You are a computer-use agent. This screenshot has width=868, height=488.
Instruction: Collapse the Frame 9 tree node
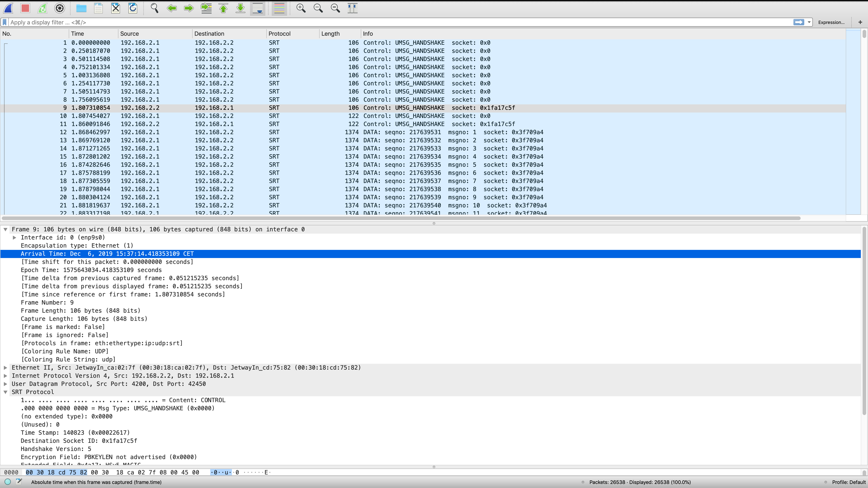coord(5,229)
